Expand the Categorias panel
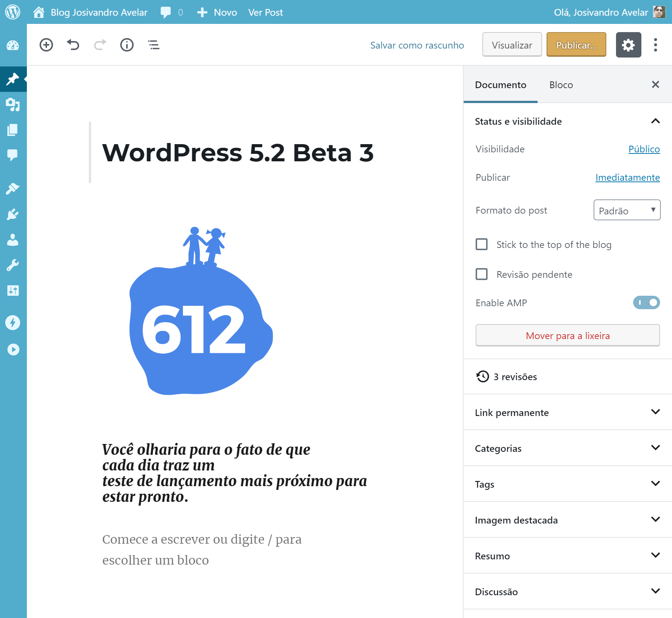 coord(567,448)
